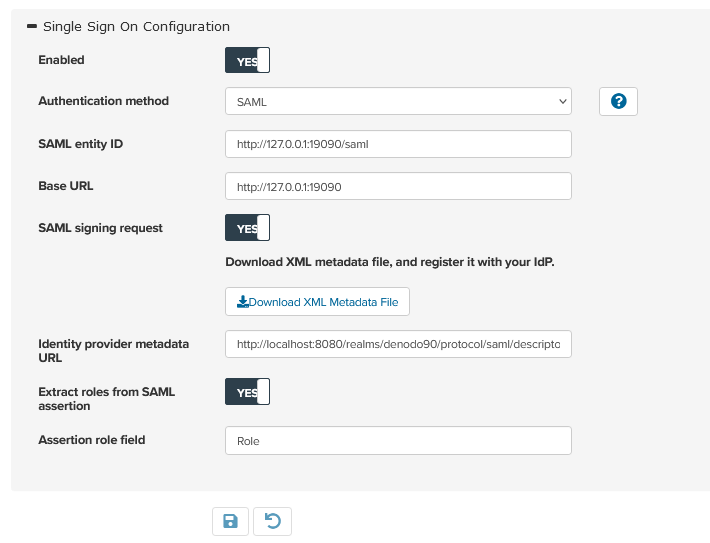Focus the SAML entity ID field
This screenshot has height=543, width=710.
tap(398, 144)
